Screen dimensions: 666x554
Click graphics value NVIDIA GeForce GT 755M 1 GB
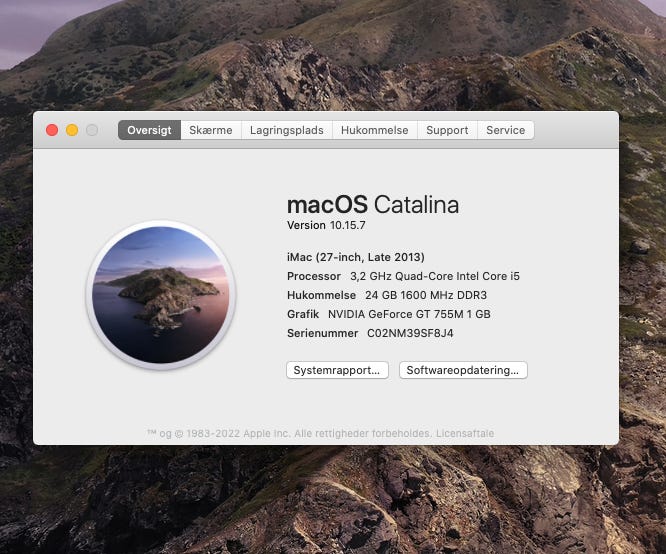(x=409, y=314)
